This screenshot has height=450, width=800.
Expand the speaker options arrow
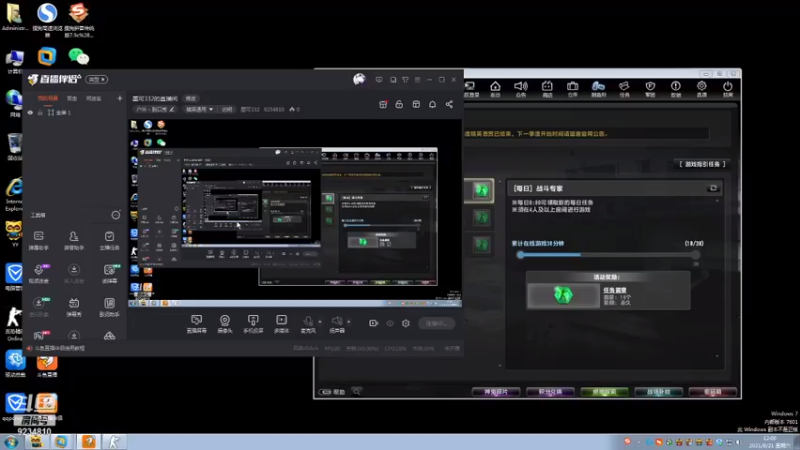click(x=349, y=321)
